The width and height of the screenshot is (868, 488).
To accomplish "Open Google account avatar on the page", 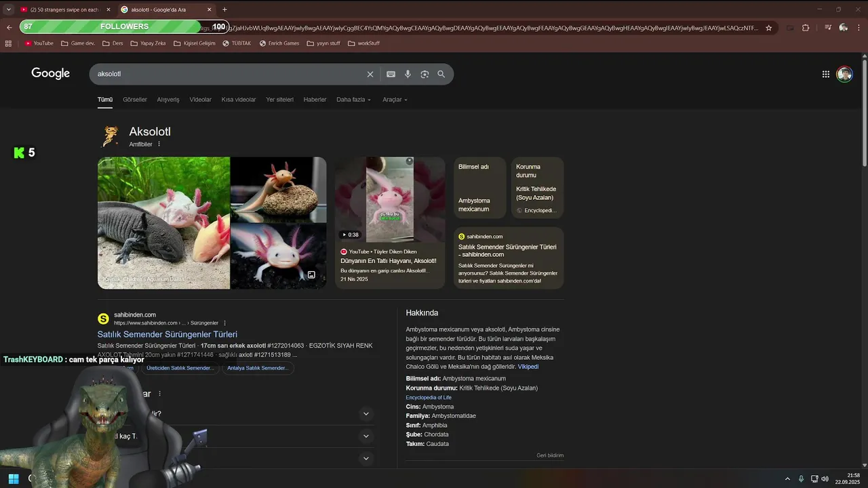I will point(844,75).
